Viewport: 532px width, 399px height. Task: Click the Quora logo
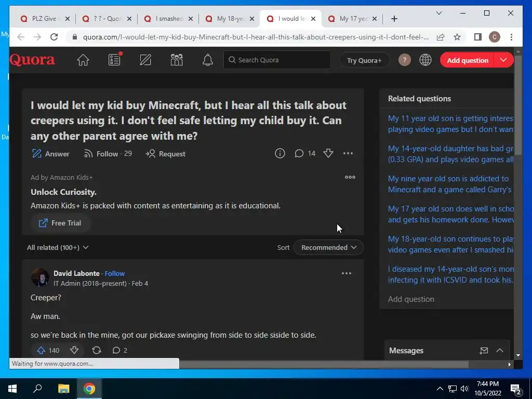(32, 60)
